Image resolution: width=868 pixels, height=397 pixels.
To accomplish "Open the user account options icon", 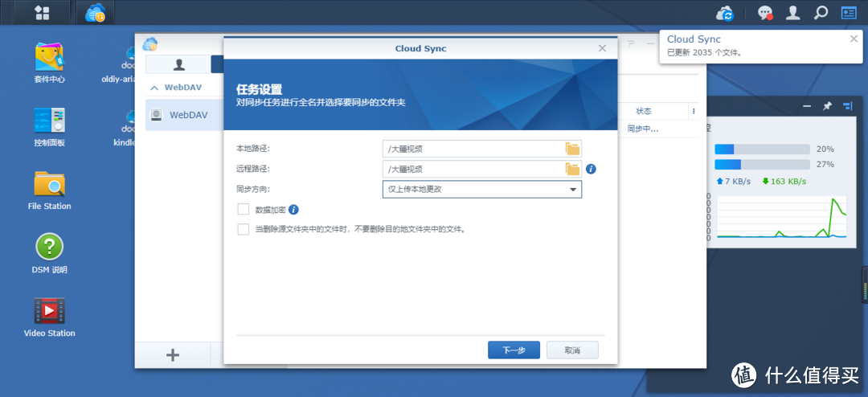I will coord(793,13).
